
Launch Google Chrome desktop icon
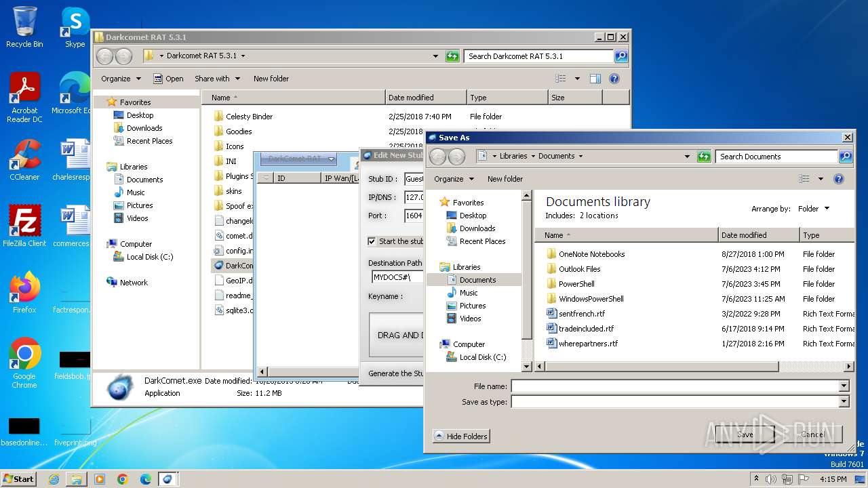[x=24, y=363]
